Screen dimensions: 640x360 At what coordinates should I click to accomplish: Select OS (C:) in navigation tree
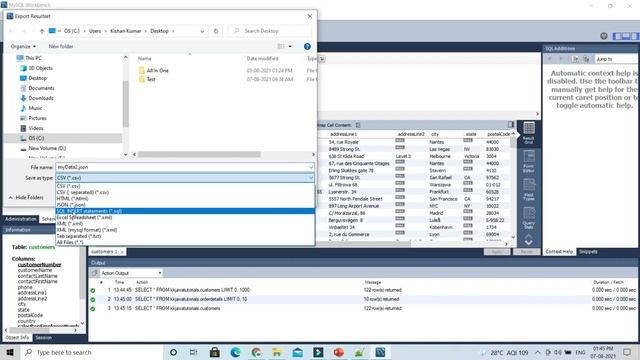point(36,138)
